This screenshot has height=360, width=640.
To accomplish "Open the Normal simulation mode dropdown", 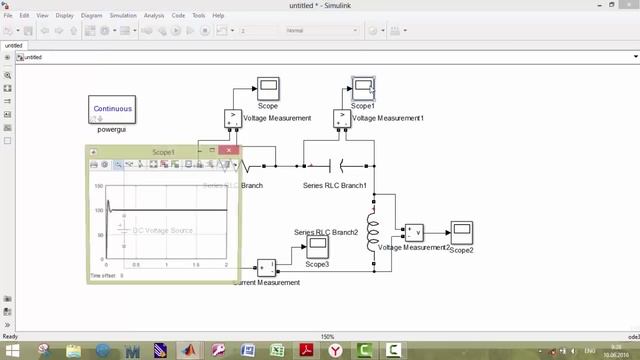I will 321,31.
